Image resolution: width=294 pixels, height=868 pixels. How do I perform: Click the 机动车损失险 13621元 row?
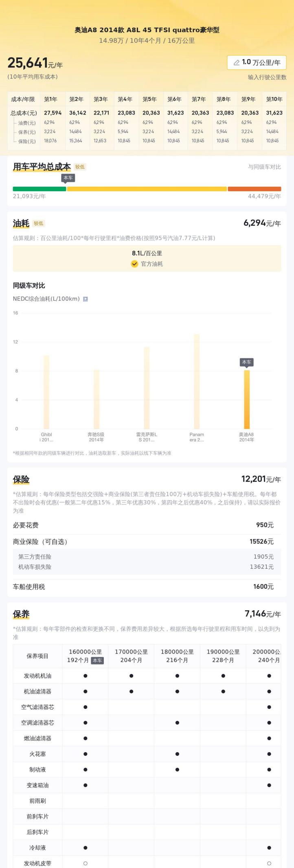[x=147, y=567]
